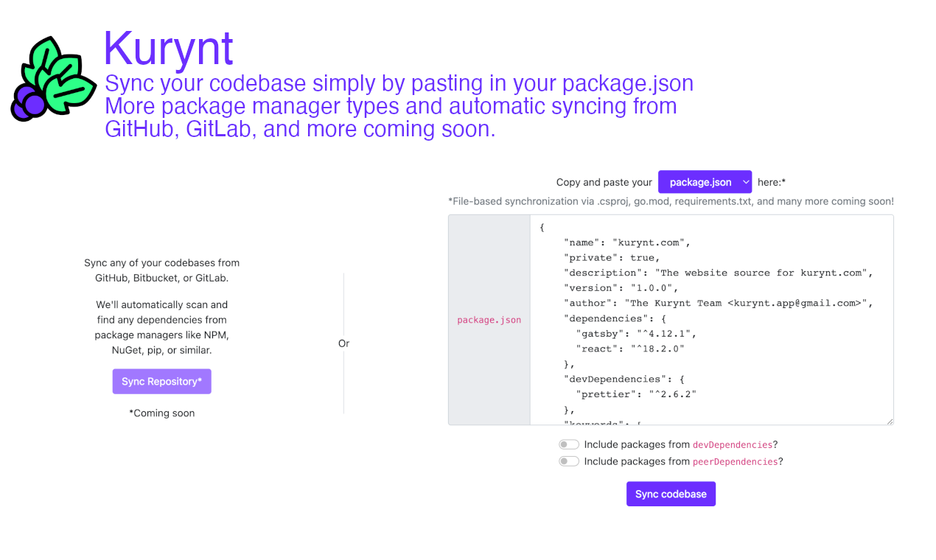Click the "react": "^18.2.0" line
This screenshot has width=936, height=560.
[630, 349]
